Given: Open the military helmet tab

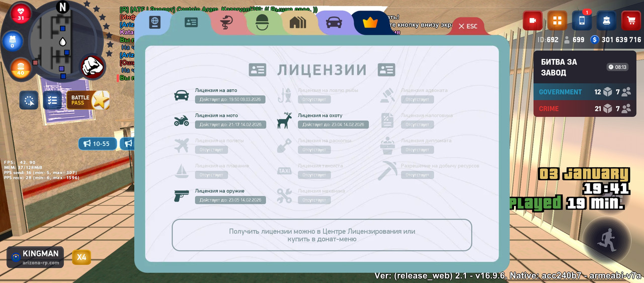Looking at the screenshot, I should [x=263, y=23].
